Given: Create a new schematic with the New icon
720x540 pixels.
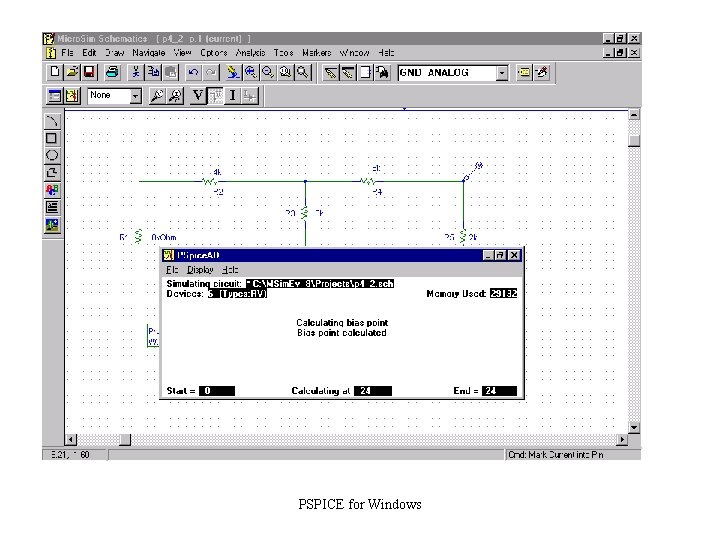Looking at the screenshot, I should (55, 72).
